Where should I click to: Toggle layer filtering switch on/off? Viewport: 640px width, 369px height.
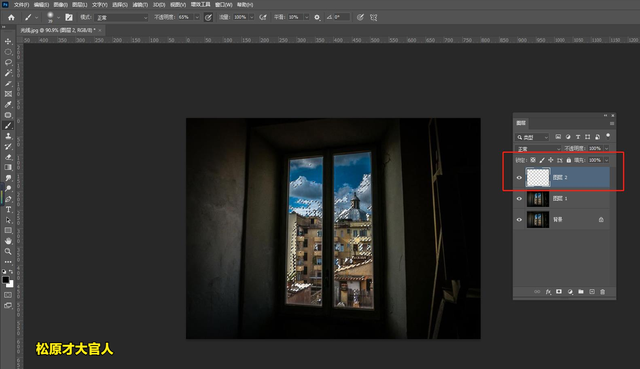coord(608,136)
